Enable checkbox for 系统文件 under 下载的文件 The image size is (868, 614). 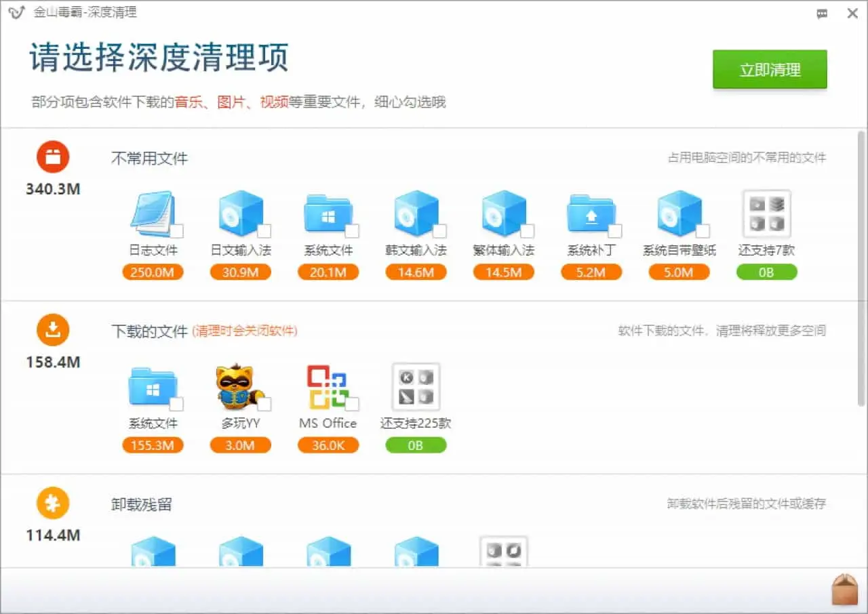coord(176,405)
